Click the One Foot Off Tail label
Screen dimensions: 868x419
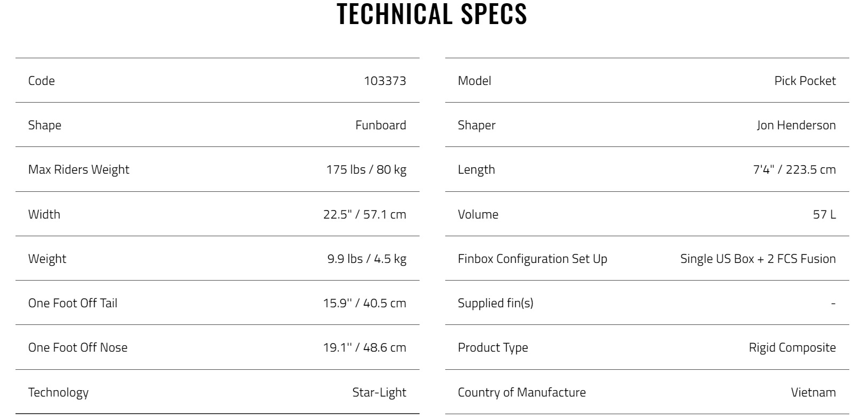click(x=73, y=303)
